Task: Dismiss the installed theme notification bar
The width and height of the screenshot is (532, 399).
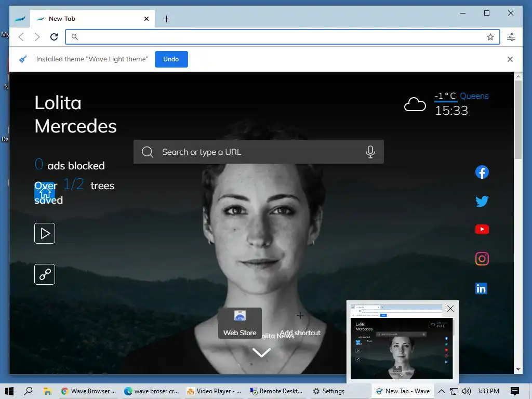Action: 510,59
